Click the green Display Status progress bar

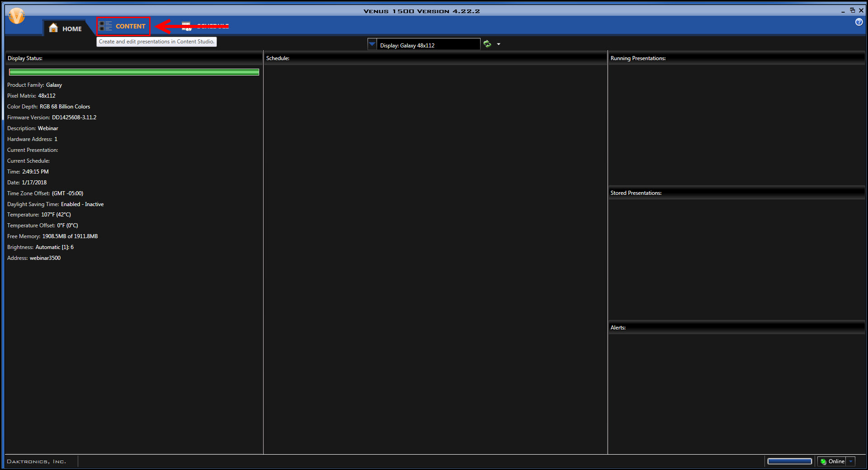pyautogui.click(x=134, y=72)
